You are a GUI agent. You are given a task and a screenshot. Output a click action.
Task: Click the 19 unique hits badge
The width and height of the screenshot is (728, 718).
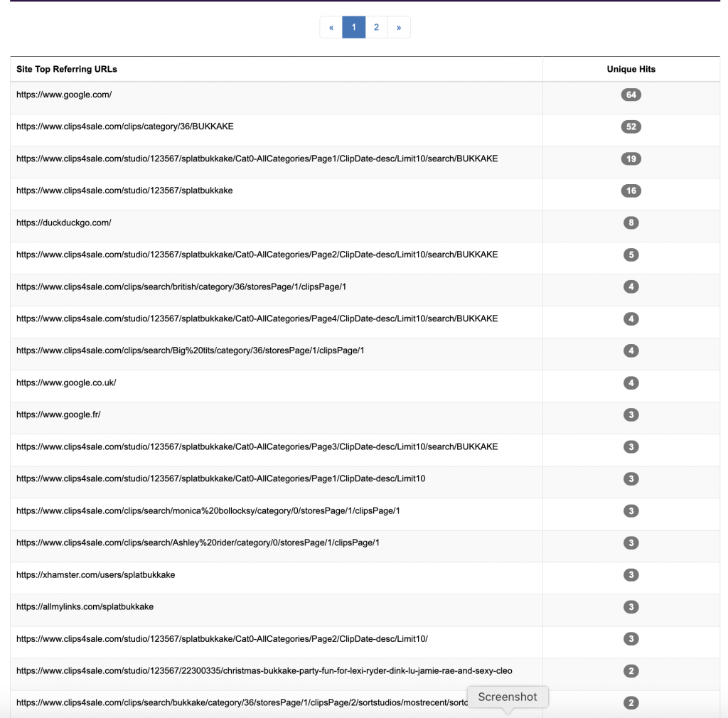(631, 159)
